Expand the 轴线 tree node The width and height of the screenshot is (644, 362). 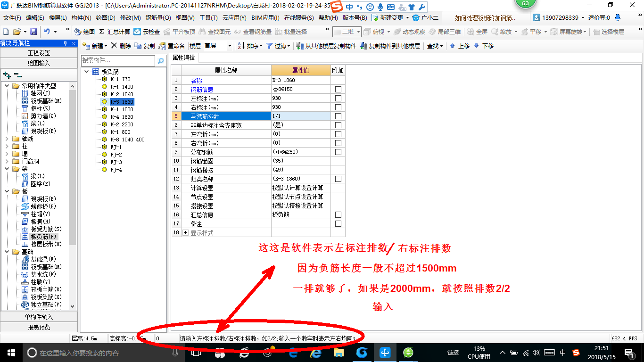pyautogui.click(x=7, y=139)
